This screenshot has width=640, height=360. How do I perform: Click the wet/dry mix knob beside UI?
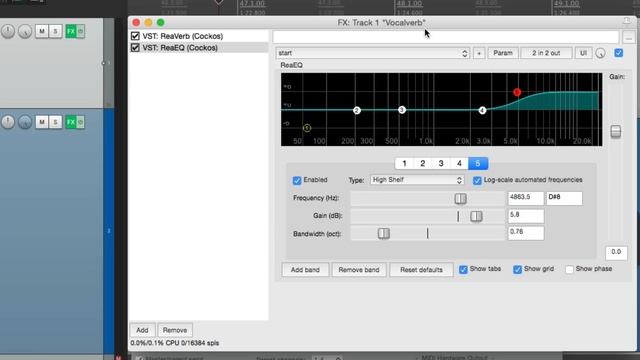point(600,53)
